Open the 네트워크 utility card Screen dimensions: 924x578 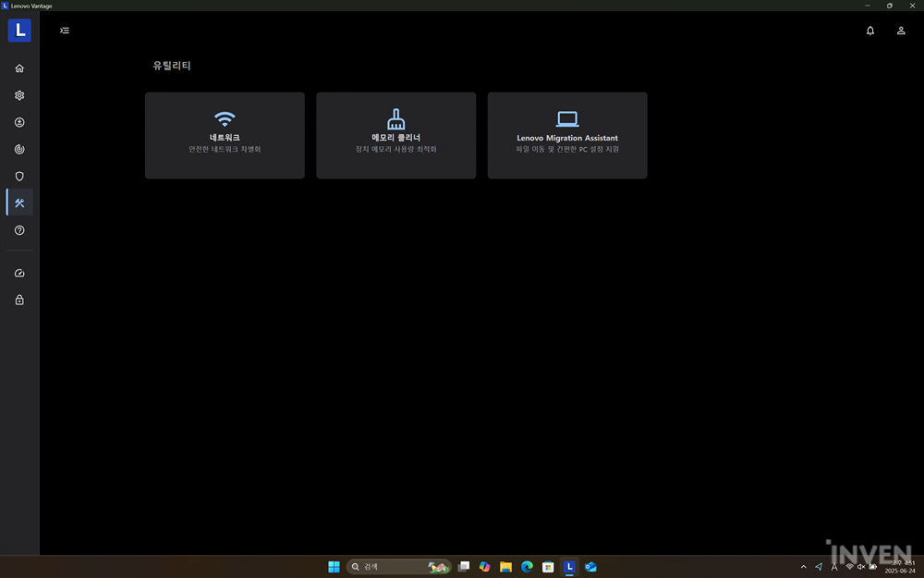[225, 135]
